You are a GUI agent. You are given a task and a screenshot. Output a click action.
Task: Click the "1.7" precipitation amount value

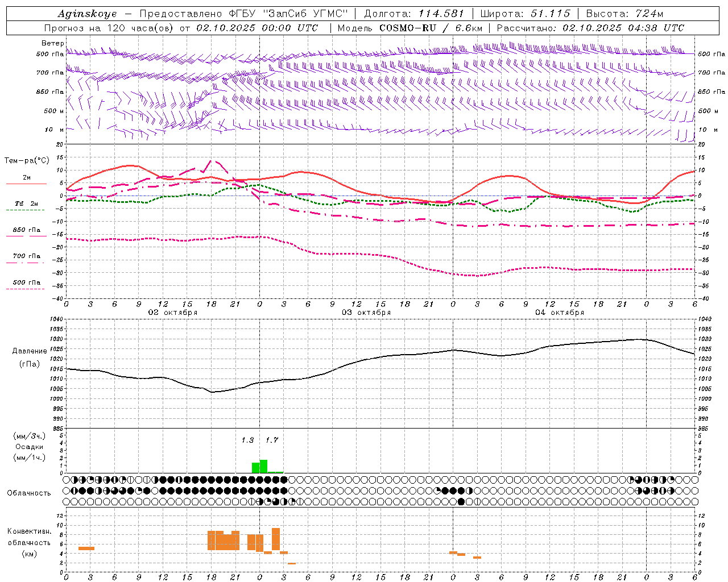coord(272,440)
